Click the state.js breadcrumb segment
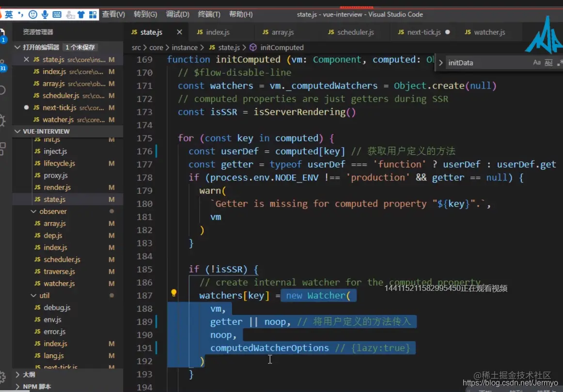 click(224, 47)
